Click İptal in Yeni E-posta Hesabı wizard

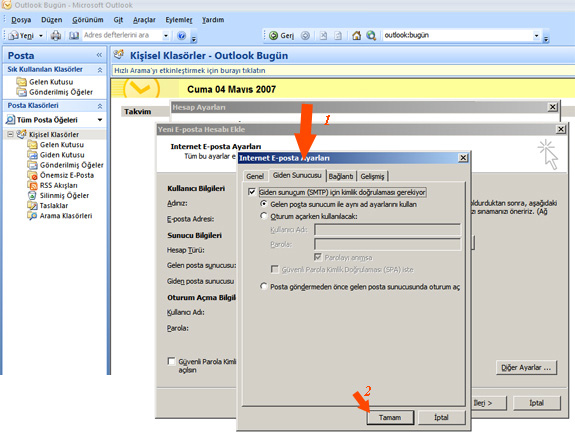coord(536,403)
